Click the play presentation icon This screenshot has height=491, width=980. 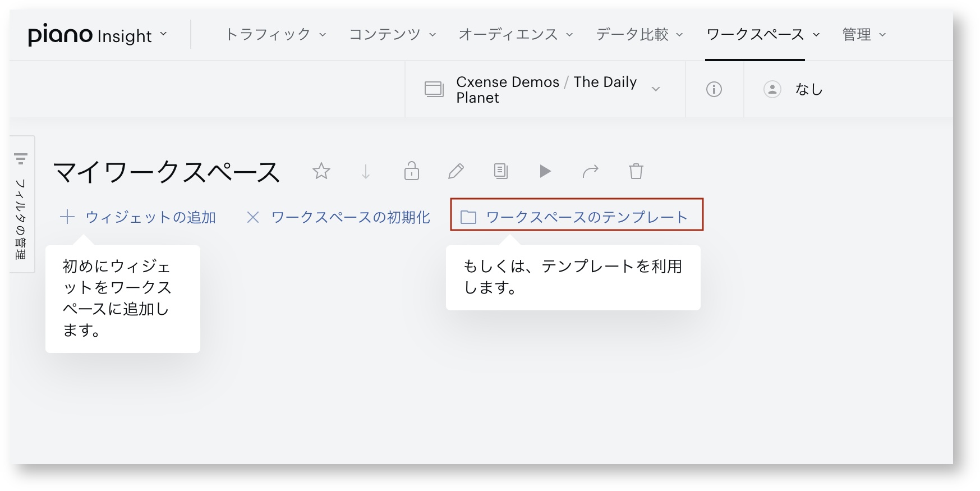pos(545,171)
